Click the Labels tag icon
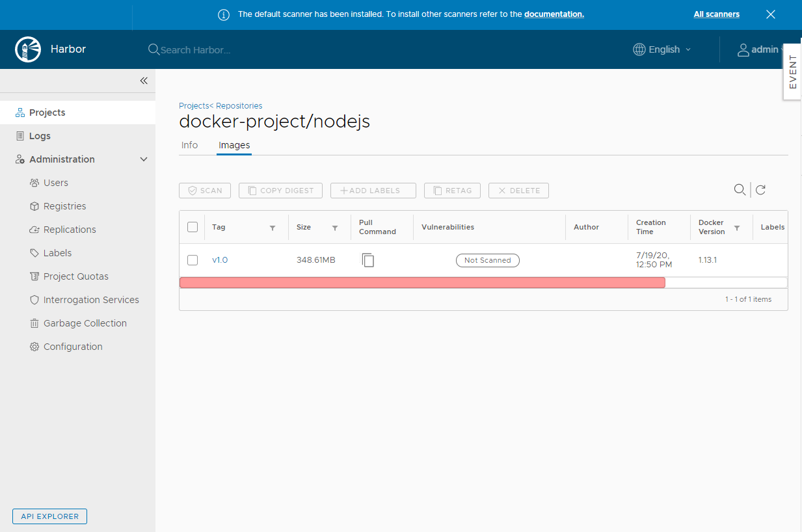 tap(34, 253)
